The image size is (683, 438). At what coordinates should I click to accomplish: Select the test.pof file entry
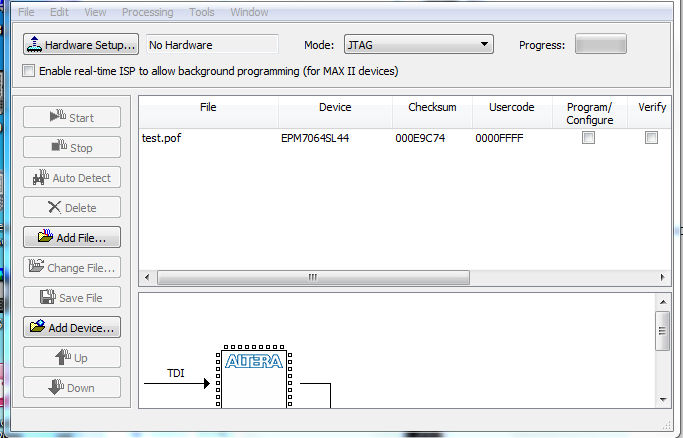coord(161,138)
